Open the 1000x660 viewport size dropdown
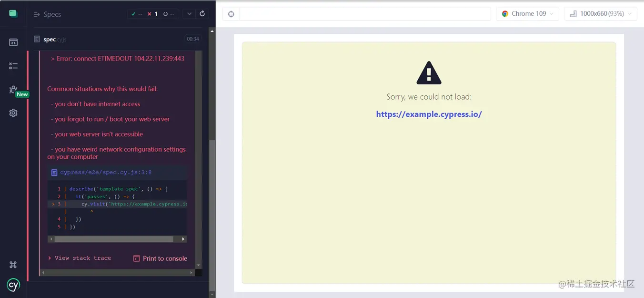Screen dimensions: 644x298 (601, 14)
